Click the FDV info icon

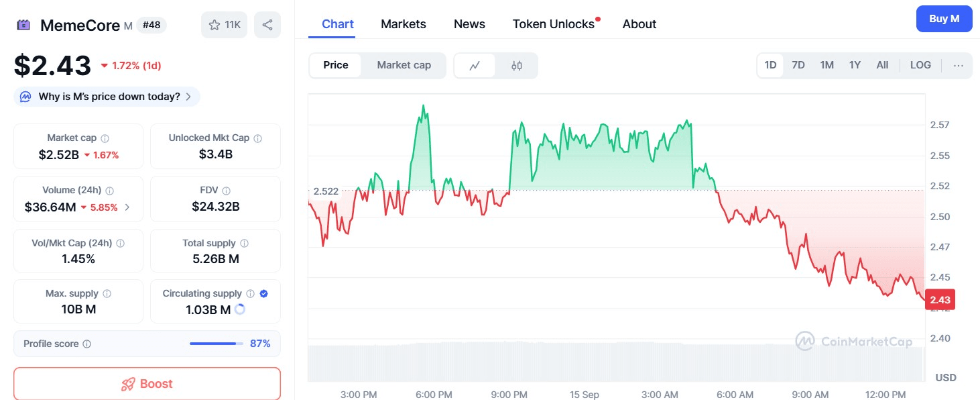coord(227,191)
